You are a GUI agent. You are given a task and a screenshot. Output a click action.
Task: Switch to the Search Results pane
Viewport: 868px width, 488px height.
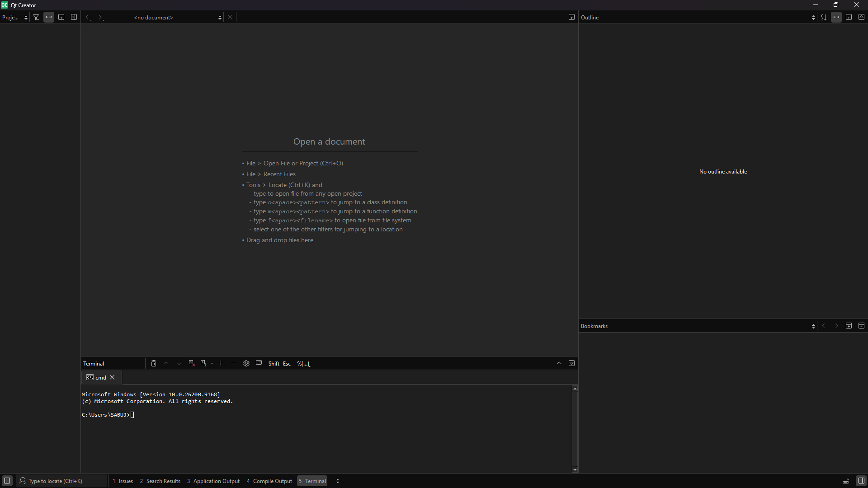pyautogui.click(x=160, y=481)
